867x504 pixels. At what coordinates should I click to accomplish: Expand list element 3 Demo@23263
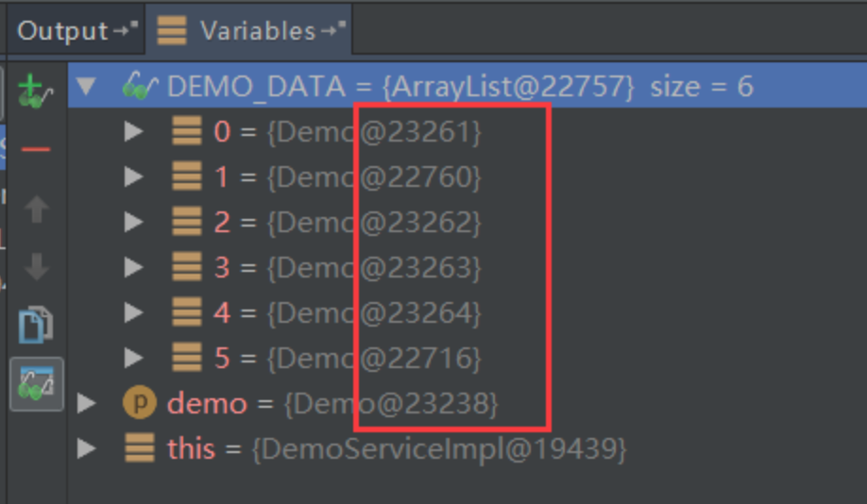[134, 267]
